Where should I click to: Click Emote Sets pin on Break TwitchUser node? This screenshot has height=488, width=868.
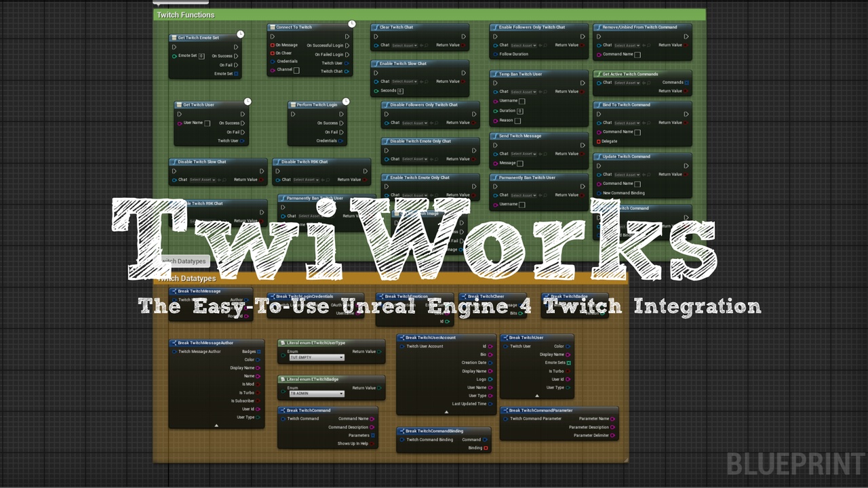click(x=568, y=363)
